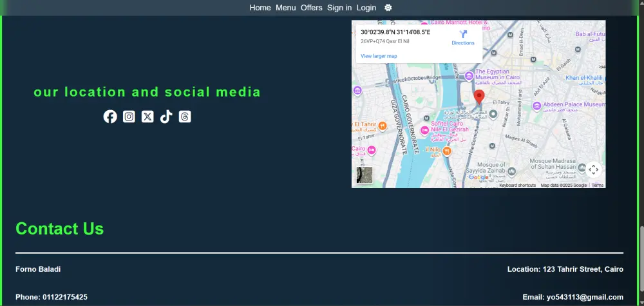The height and width of the screenshot is (306, 644).
Task: Open the Instagram social media icon
Action: [129, 117]
